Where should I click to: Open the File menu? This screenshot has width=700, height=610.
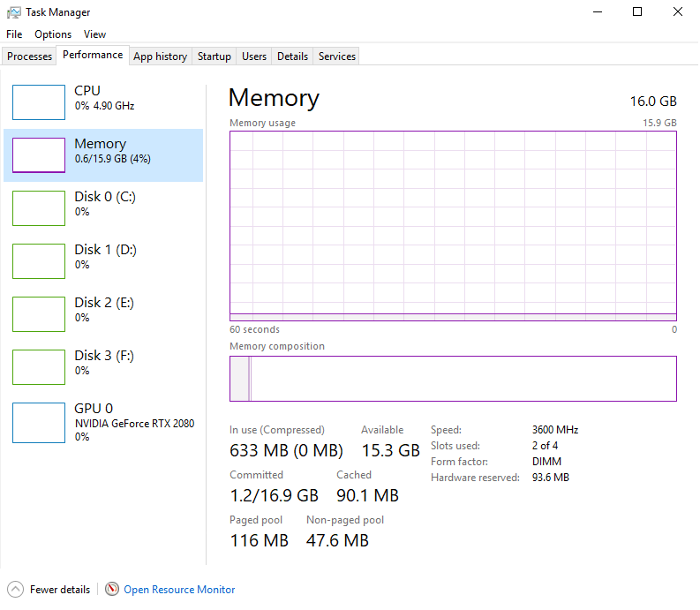(x=14, y=34)
